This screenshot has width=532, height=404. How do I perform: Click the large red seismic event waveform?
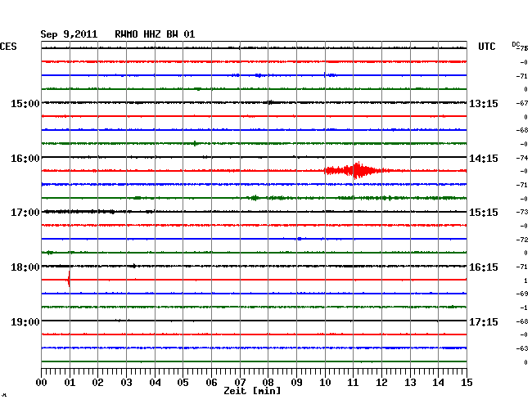tap(356, 170)
